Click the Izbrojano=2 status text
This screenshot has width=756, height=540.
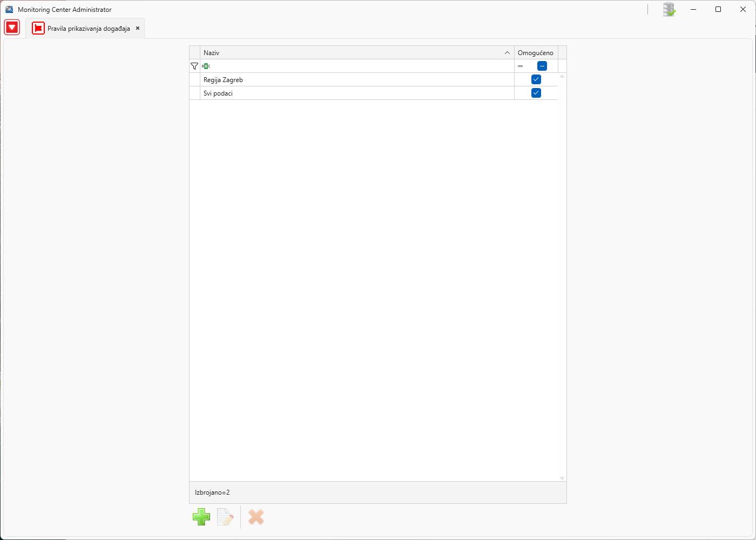tap(213, 492)
